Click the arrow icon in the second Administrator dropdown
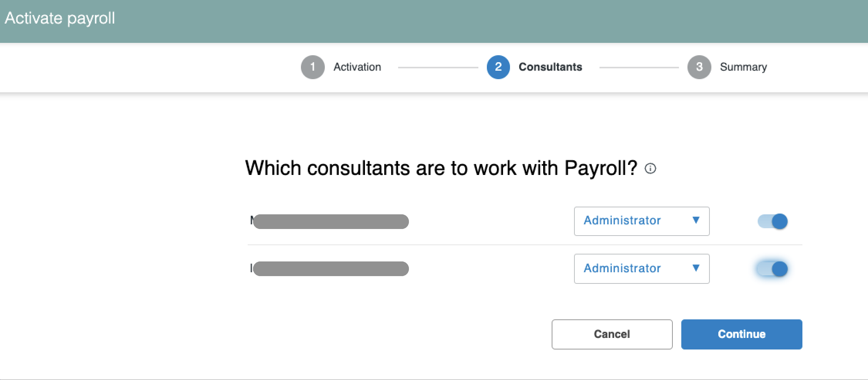Image resolution: width=868 pixels, height=380 pixels. point(696,268)
